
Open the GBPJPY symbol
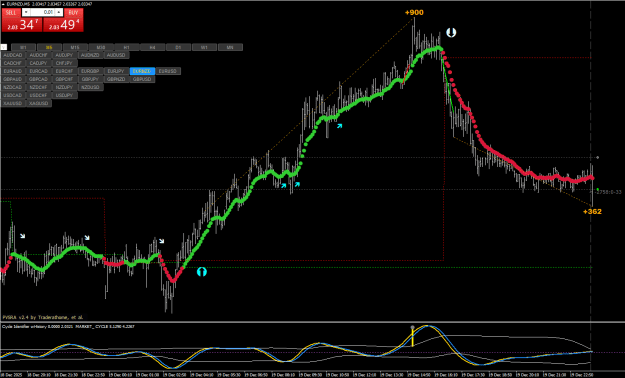[90, 79]
